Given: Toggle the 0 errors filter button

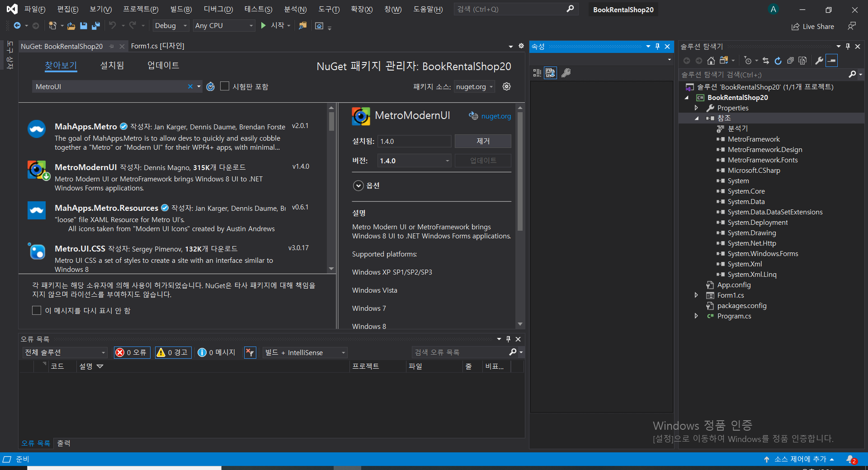Looking at the screenshot, I should [132, 352].
